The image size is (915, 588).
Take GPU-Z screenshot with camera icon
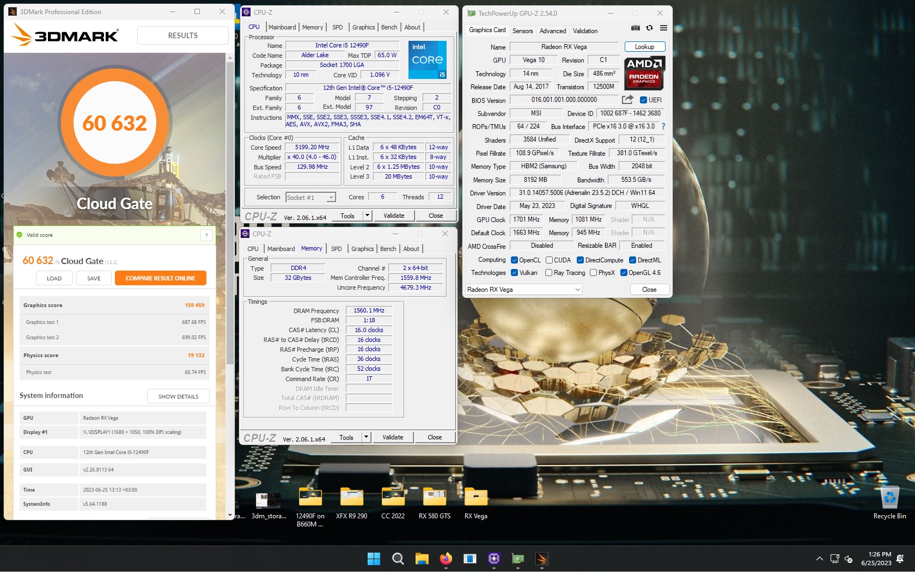(x=636, y=28)
